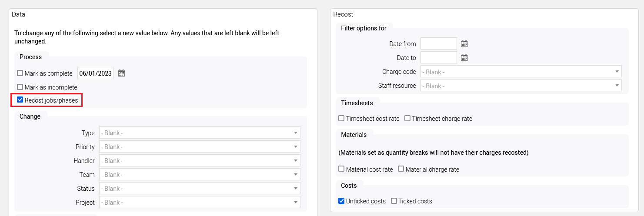Image resolution: width=644 pixels, height=216 pixels.
Task: Open the Date to calendar picker
Action: [464, 57]
